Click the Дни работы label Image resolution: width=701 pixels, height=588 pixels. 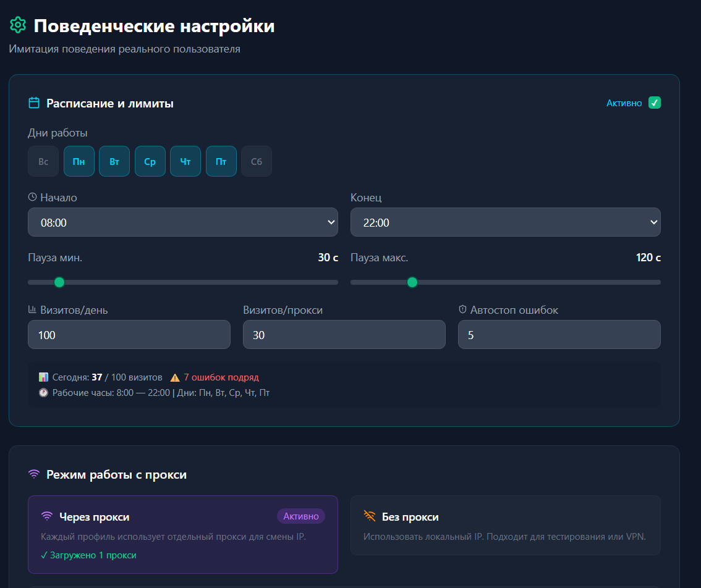coord(57,133)
